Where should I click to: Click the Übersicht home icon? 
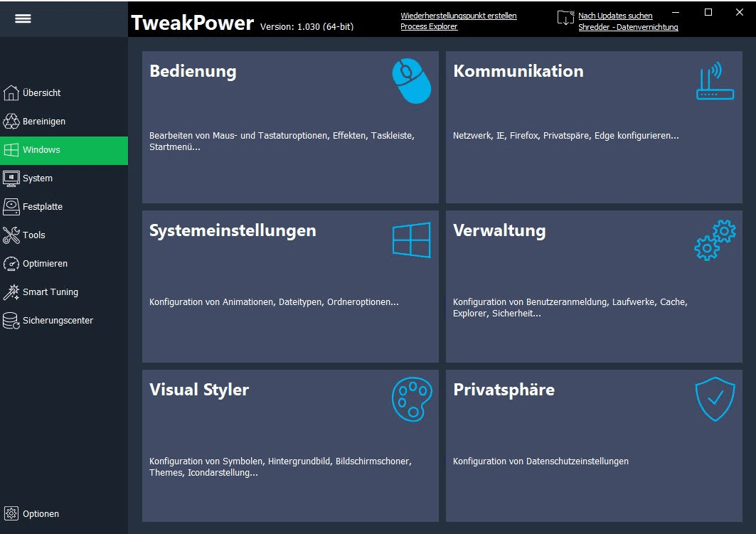coord(11,92)
